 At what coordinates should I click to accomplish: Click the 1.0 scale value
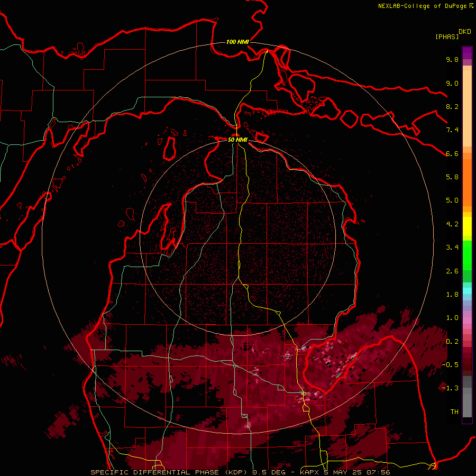[x=452, y=318]
